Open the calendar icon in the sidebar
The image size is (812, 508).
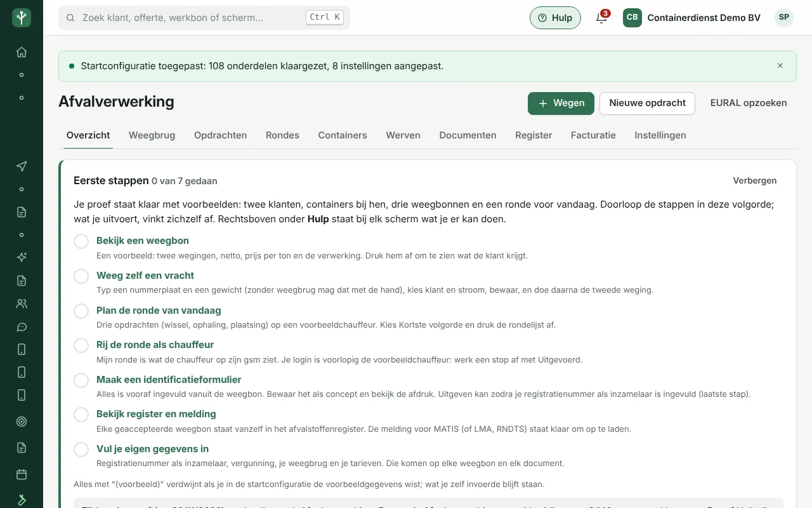click(x=22, y=474)
